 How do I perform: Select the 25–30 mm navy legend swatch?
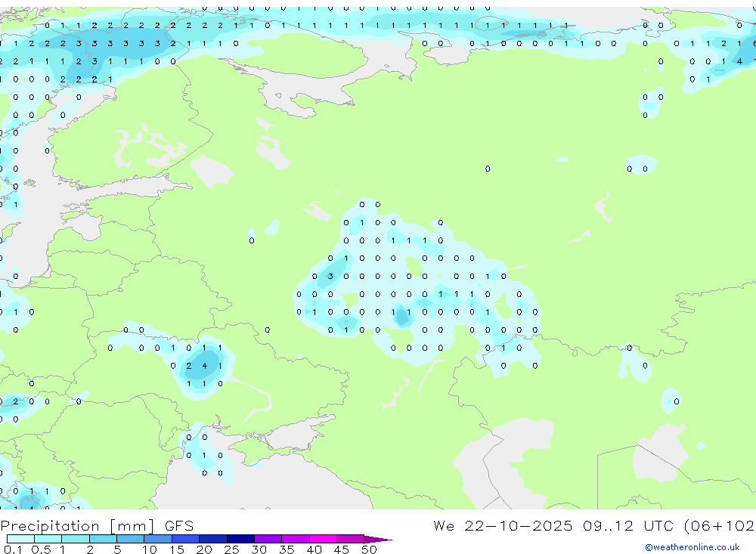pyautogui.click(x=240, y=539)
